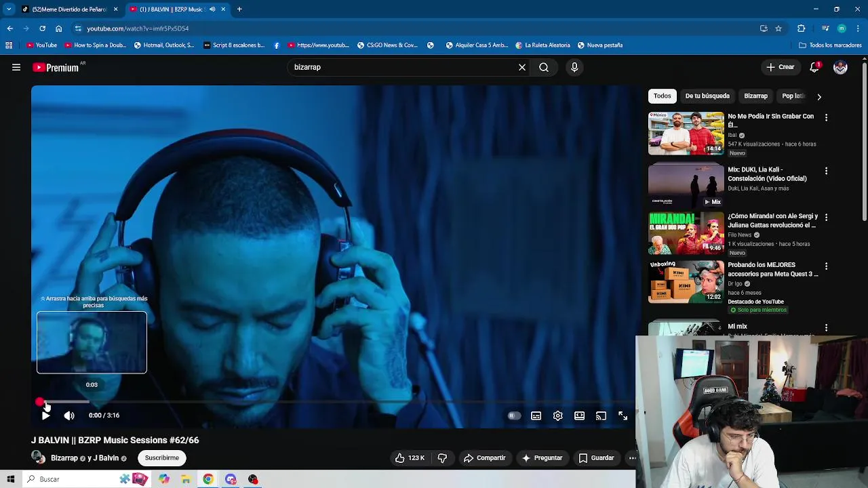The image size is (868, 488).
Task: Subscribe using Suscribirme button
Action: 162,458
